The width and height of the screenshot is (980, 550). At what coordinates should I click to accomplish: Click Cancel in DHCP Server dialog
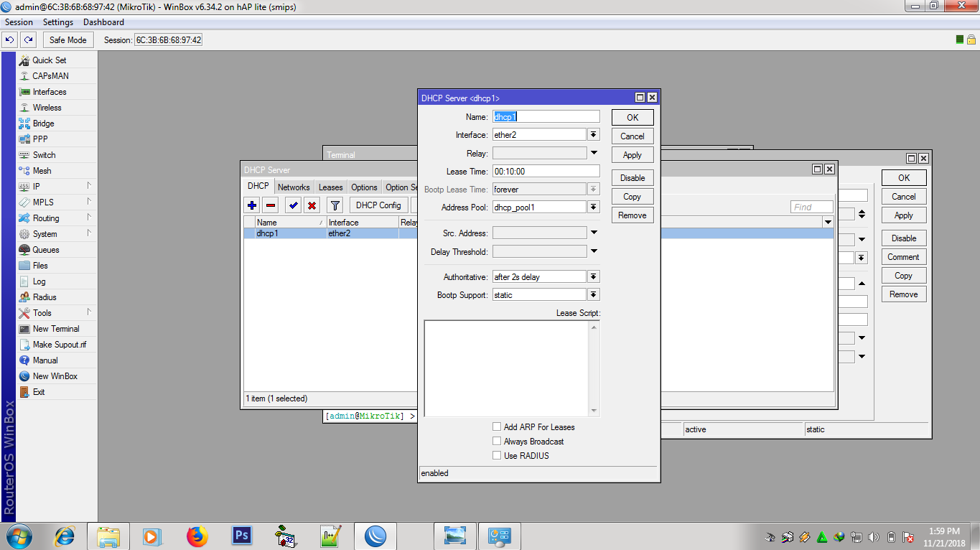tap(633, 136)
